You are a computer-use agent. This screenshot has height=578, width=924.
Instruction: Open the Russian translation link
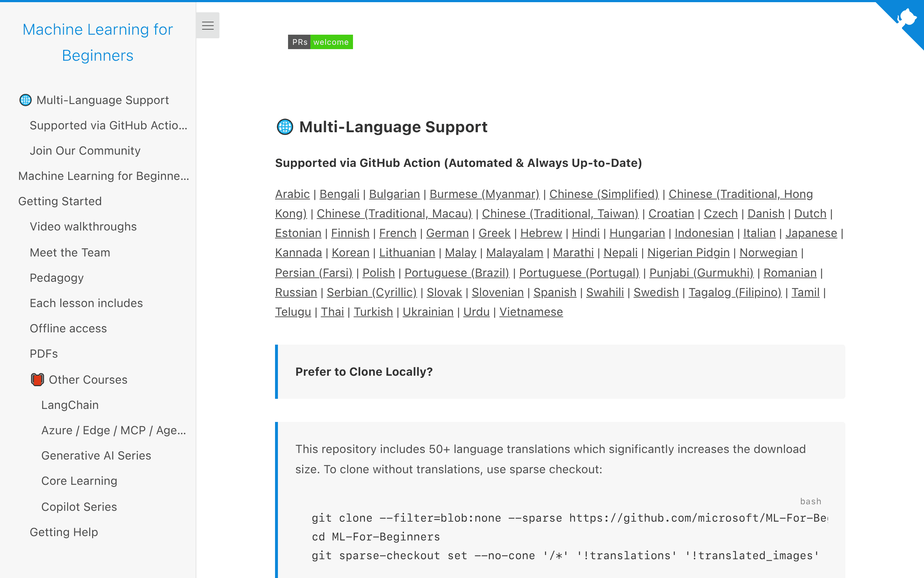click(296, 292)
